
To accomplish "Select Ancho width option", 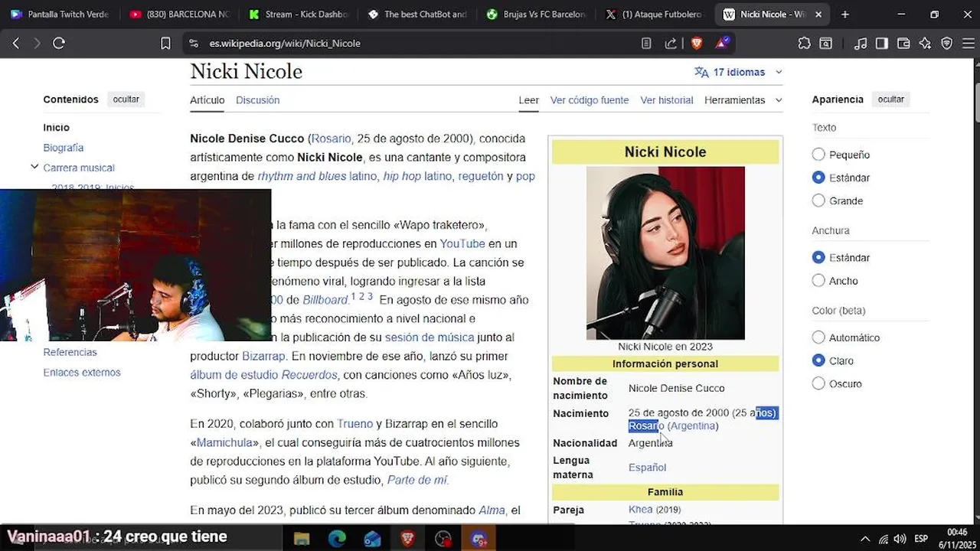I will [818, 281].
